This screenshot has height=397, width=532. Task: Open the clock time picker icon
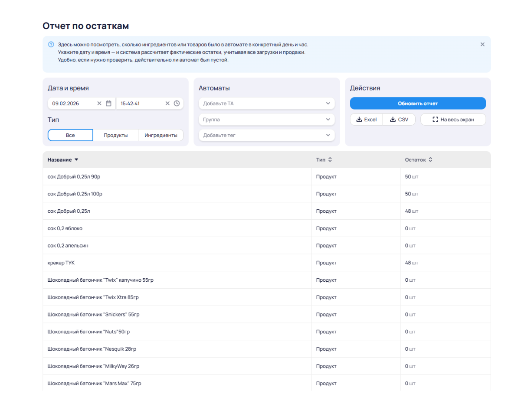(177, 104)
